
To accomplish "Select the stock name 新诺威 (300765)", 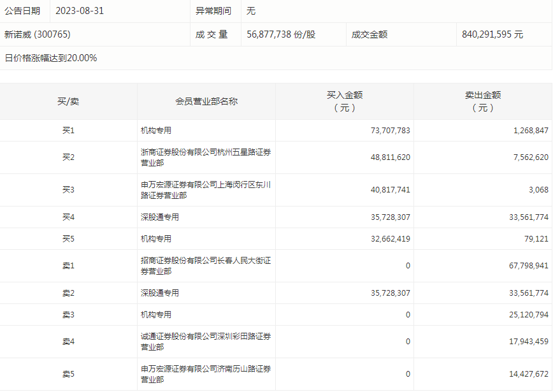I will 38,34.
